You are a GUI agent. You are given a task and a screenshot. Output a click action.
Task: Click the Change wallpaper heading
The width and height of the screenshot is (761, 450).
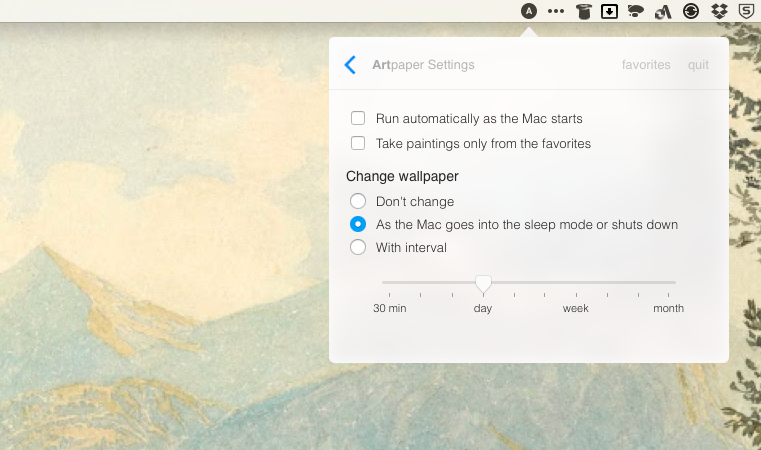coord(402,176)
